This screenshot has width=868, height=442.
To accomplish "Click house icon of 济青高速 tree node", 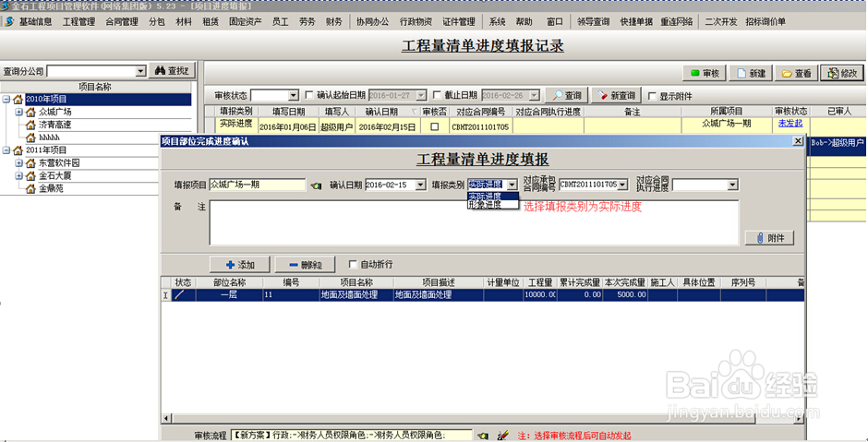I will 31,125.
